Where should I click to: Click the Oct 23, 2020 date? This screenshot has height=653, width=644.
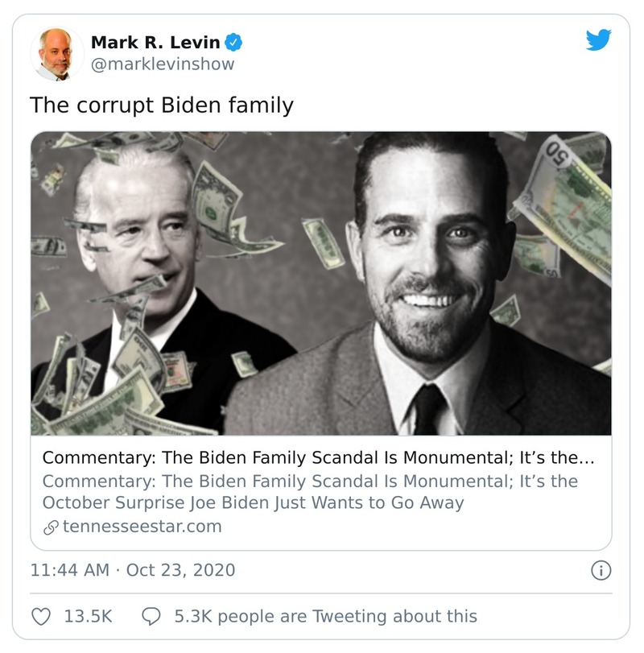click(181, 570)
